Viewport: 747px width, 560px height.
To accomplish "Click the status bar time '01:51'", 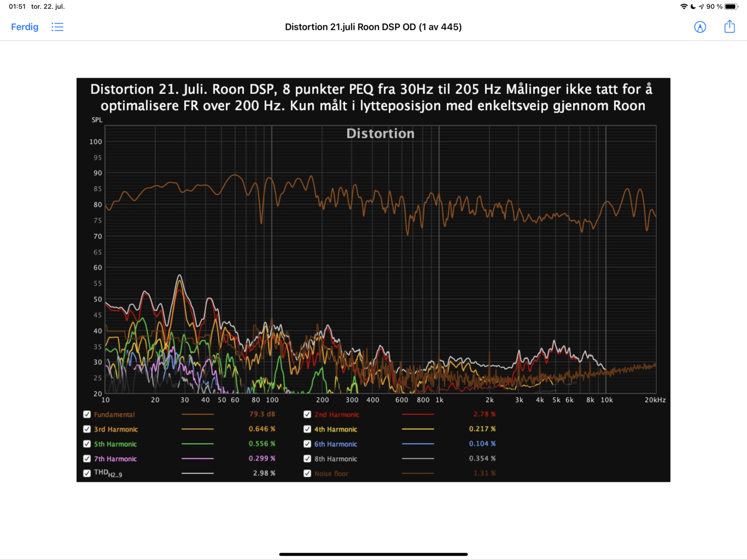I will (17, 7).
